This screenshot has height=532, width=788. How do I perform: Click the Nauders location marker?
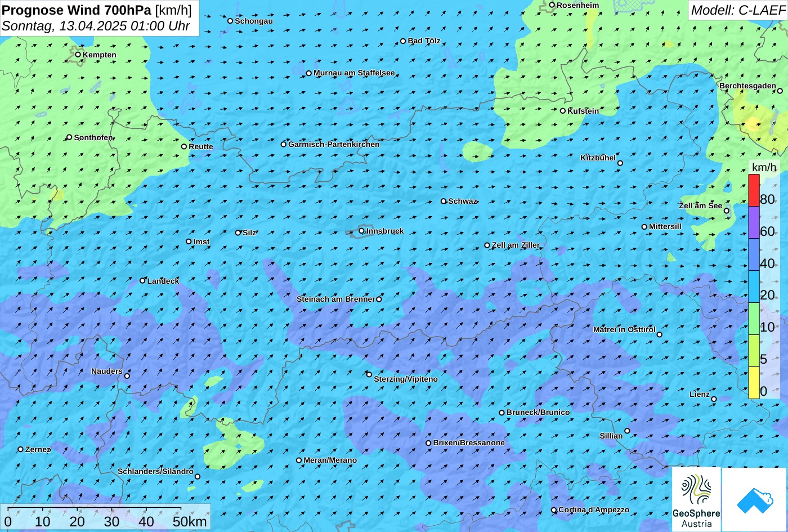point(127,376)
